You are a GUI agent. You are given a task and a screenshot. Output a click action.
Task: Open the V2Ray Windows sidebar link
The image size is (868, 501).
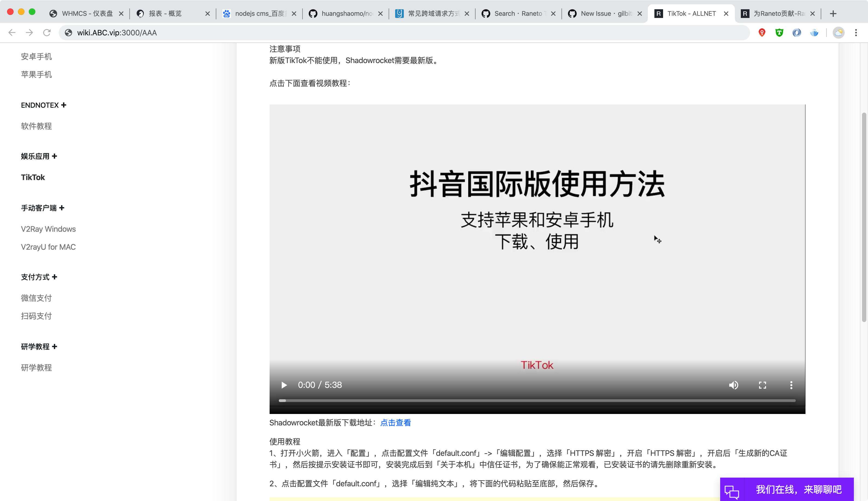(x=48, y=229)
